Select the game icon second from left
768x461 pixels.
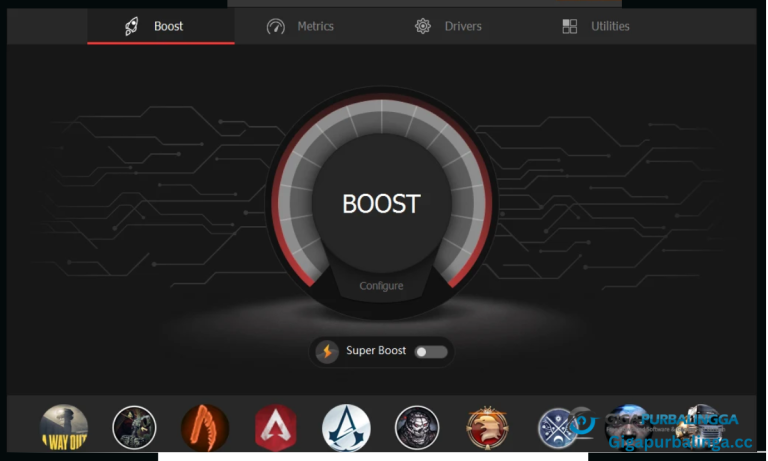134,427
